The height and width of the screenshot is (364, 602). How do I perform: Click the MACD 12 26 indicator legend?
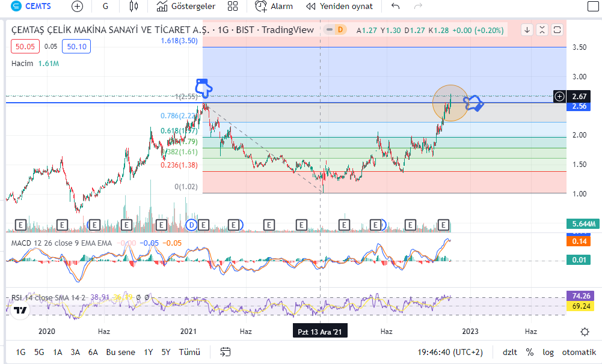point(61,243)
